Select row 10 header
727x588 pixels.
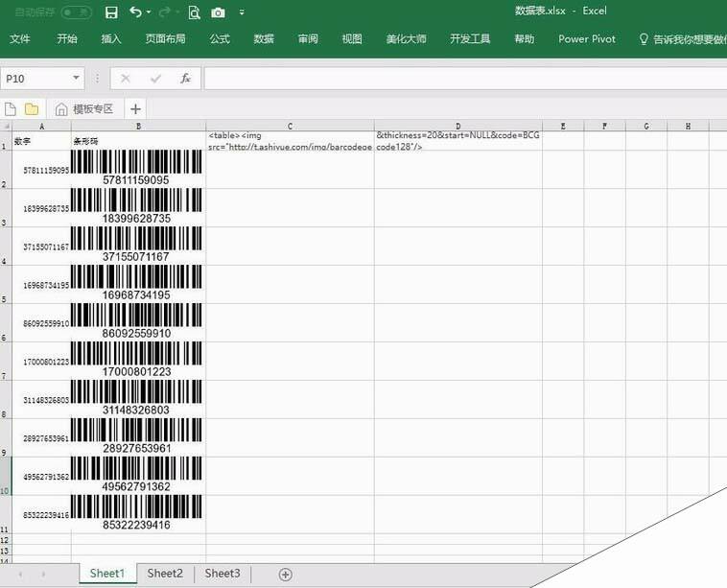tap(6, 476)
